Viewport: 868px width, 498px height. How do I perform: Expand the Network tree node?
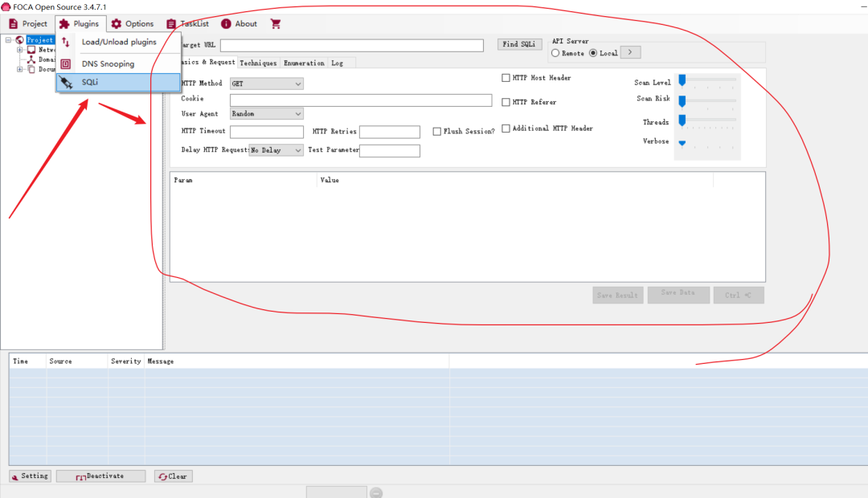(x=19, y=50)
